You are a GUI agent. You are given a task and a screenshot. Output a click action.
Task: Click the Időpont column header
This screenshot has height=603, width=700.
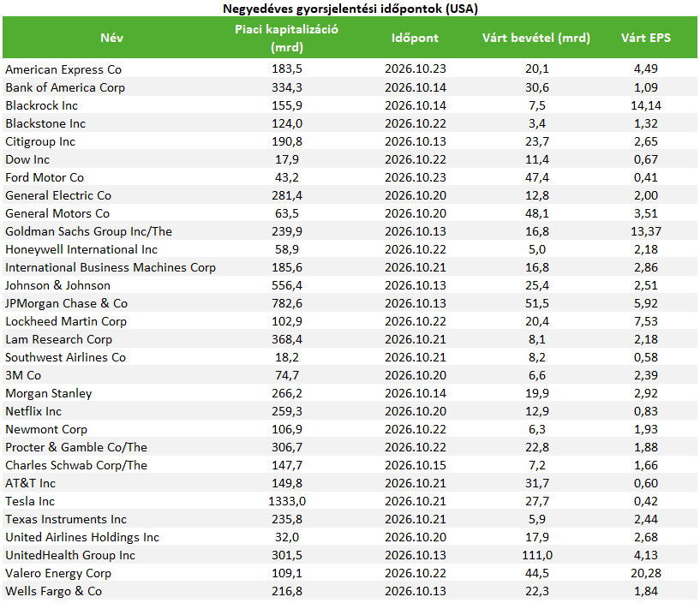[x=415, y=38]
